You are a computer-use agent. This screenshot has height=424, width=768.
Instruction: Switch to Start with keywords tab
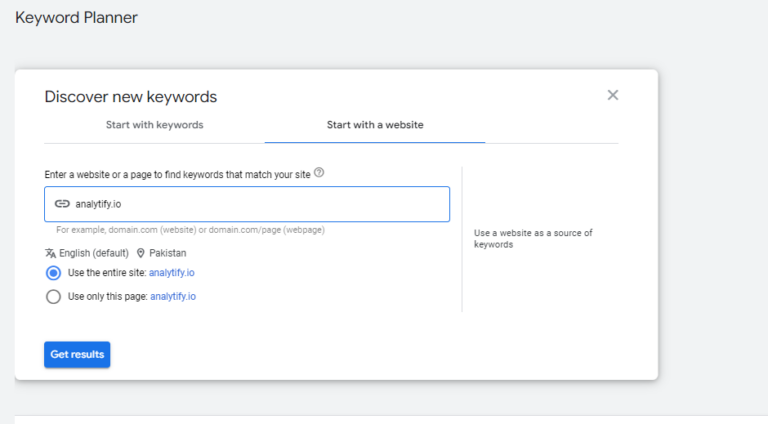click(x=154, y=125)
